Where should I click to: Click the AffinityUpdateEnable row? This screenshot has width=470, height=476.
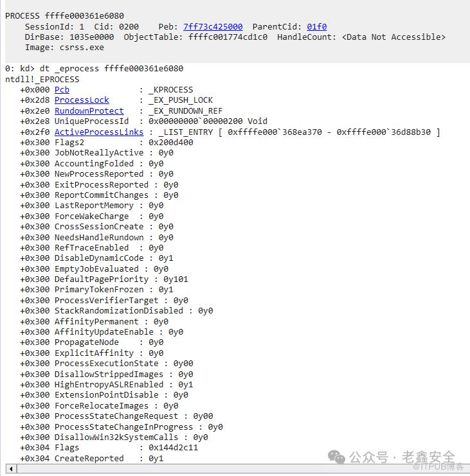[x=102, y=332]
